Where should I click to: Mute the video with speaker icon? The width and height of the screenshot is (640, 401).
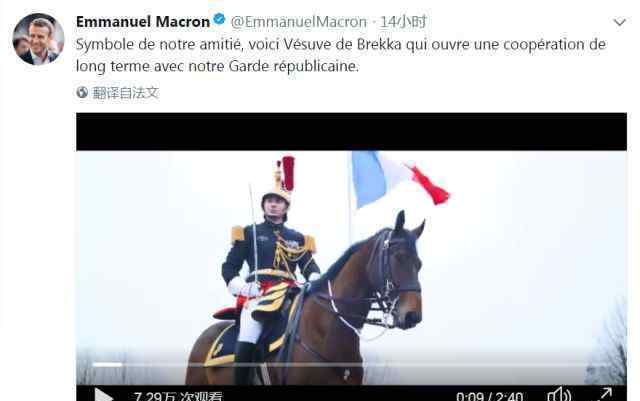559,394
